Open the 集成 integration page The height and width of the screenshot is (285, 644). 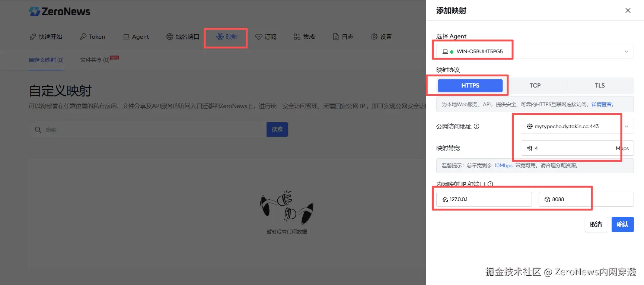coord(305,37)
